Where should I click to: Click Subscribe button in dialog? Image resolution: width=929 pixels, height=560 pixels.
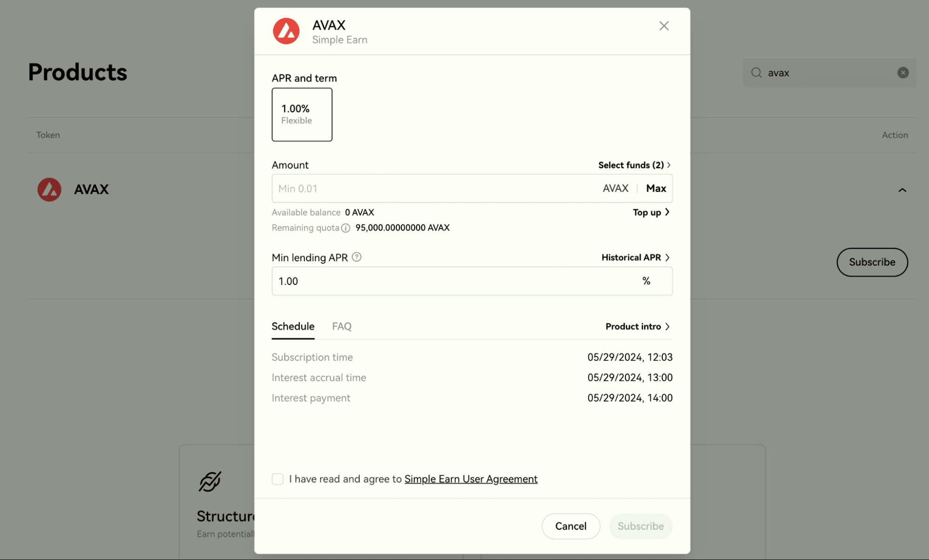pos(640,526)
